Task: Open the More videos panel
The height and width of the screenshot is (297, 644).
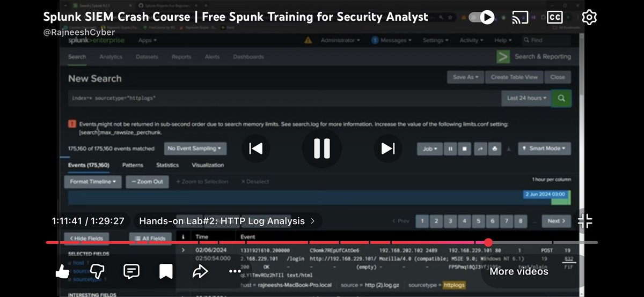Action: (518, 271)
